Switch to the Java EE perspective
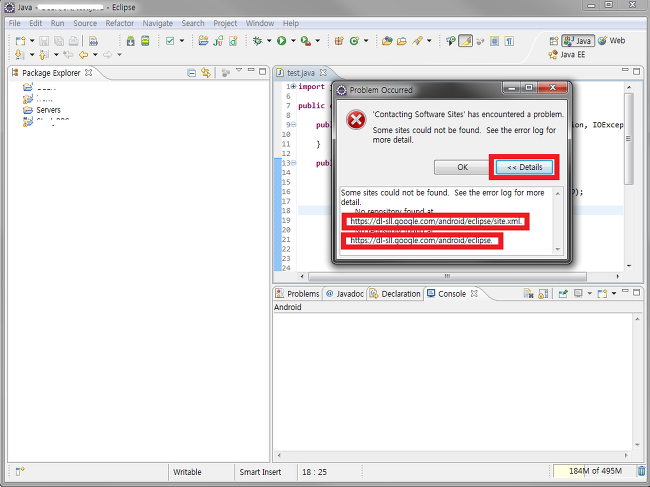This screenshot has height=487, width=650. tap(566, 54)
